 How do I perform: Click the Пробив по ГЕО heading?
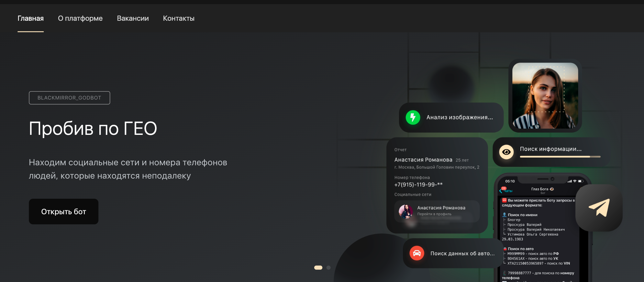point(93,128)
